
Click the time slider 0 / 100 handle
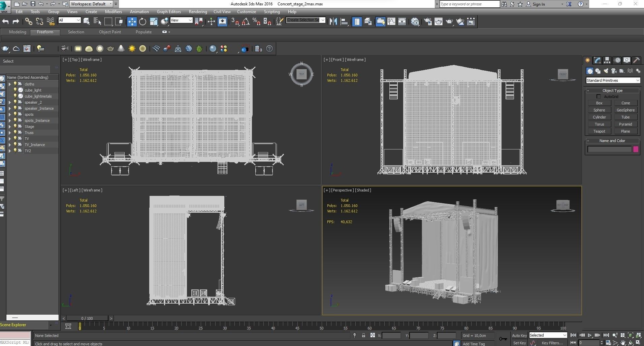(87, 318)
